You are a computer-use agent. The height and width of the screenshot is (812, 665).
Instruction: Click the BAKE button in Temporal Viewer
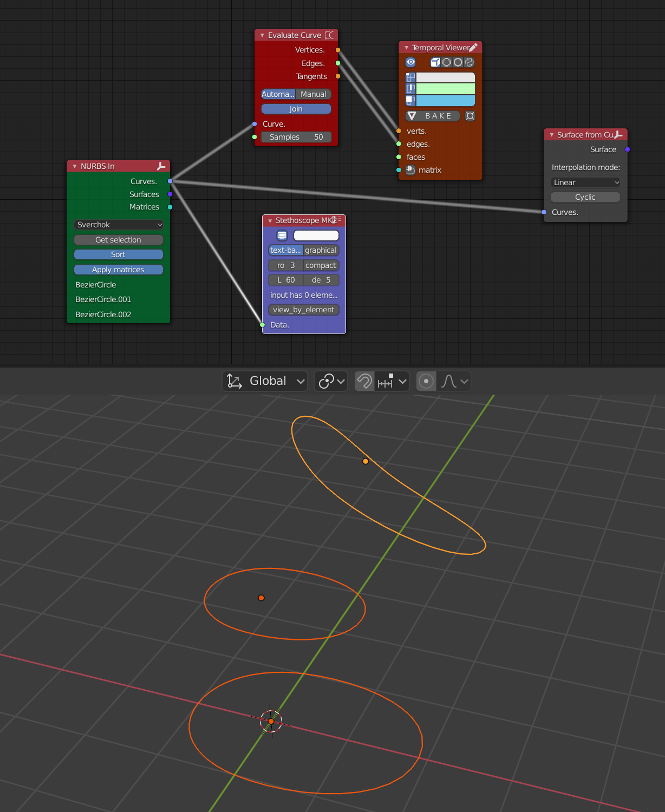coord(433,116)
